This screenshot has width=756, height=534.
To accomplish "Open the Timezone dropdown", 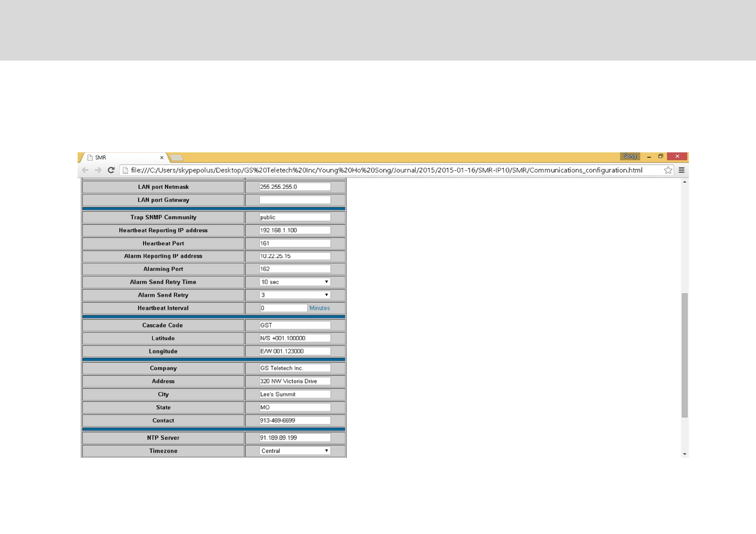I will (295, 451).
